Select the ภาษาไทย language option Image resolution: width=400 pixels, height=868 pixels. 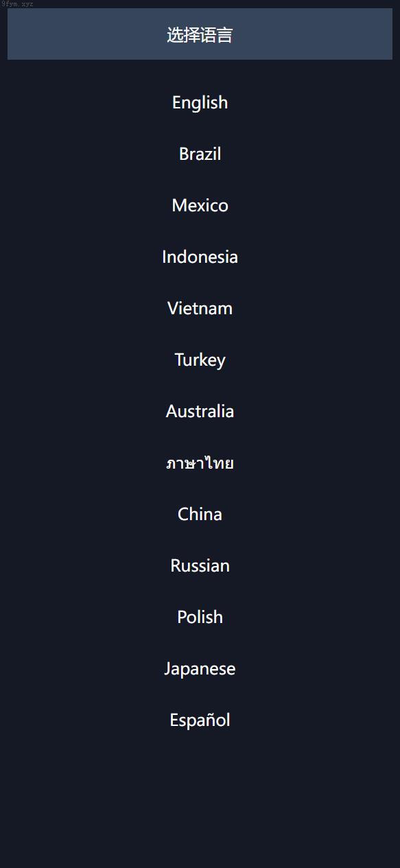(x=200, y=463)
